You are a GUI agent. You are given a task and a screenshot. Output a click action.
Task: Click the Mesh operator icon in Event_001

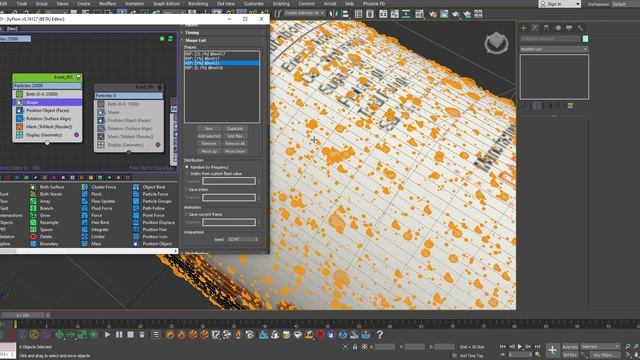pyautogui.click(x=19, y=127)
